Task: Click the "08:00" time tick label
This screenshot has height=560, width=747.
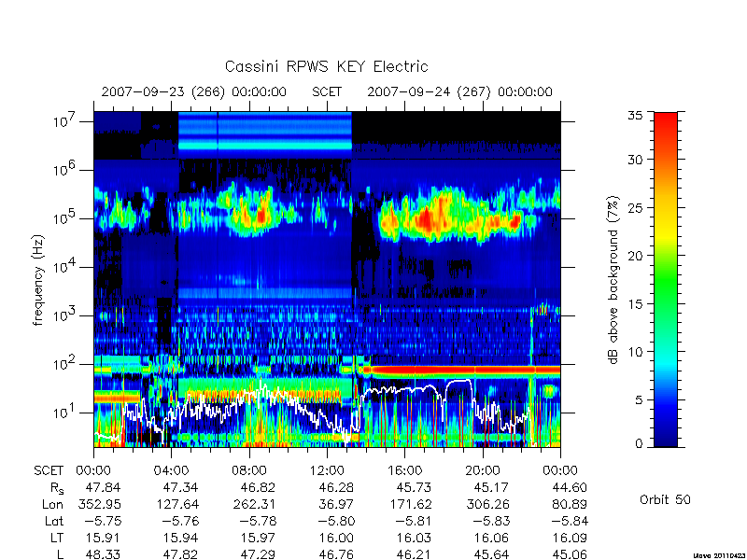Action: tap(248, 470)
